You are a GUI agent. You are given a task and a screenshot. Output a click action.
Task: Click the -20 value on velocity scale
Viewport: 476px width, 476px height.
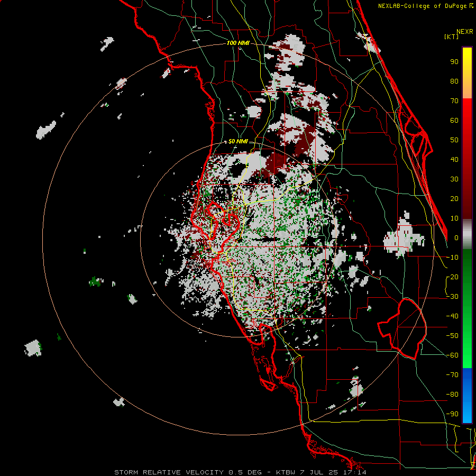452,277
